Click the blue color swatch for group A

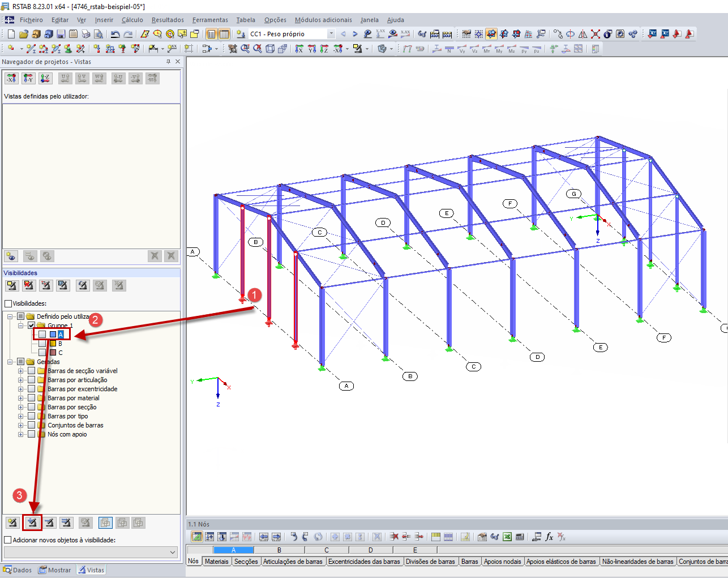coord(53,335)
